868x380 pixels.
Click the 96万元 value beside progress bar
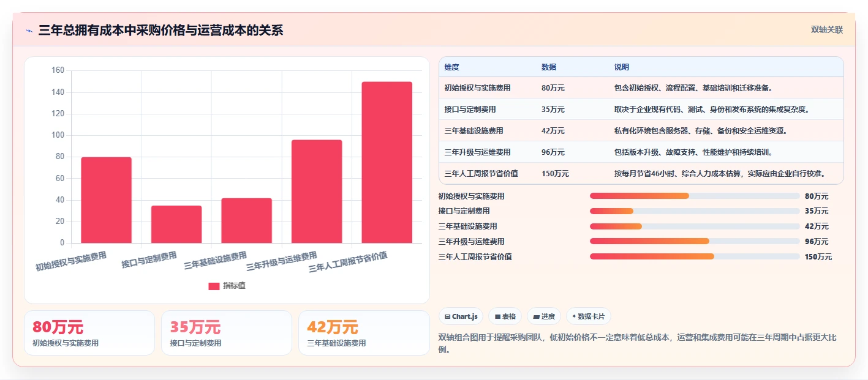817,242
